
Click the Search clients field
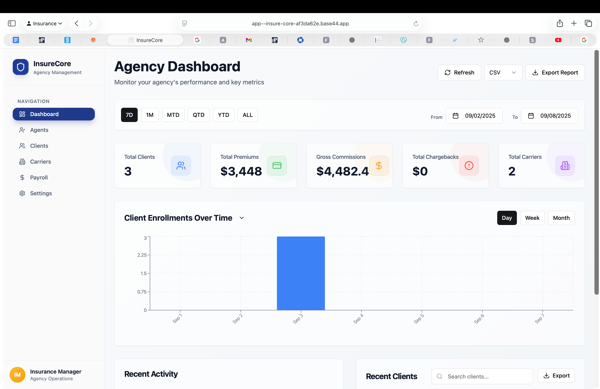[x=482, y=376]
